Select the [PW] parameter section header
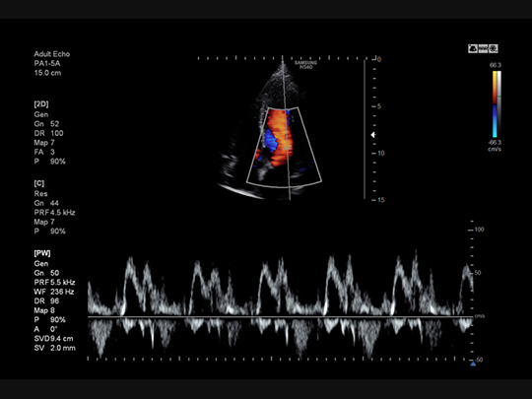This screenshot has width=532, height=399. [x=42, y=253]
